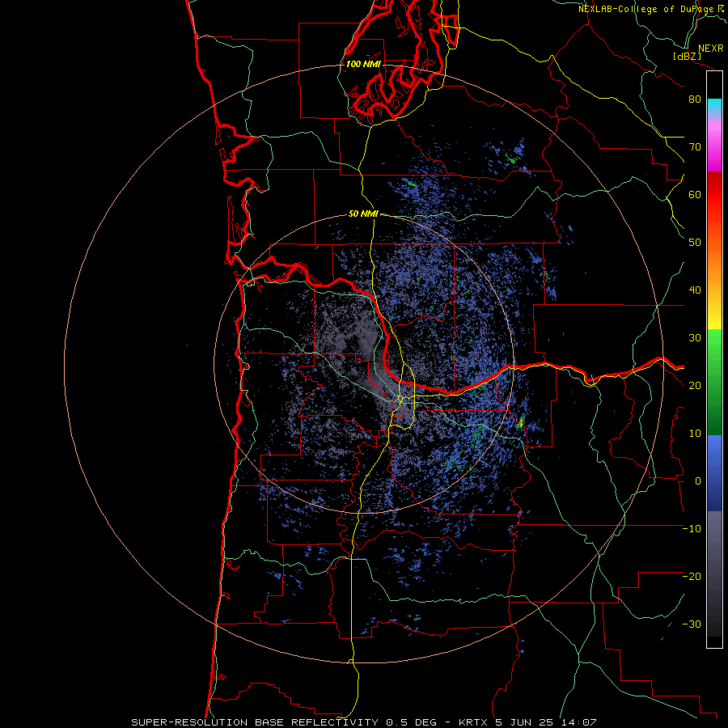Viewport: 728px width, 728px height.
Task: Click the 70 value on the dBZ scale
Action: coord(695,147)
